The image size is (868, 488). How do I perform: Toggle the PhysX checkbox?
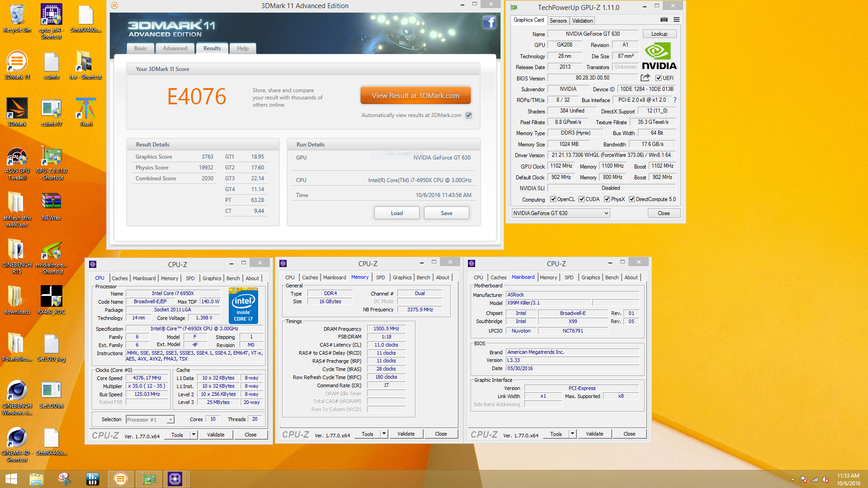click(607, 199)
